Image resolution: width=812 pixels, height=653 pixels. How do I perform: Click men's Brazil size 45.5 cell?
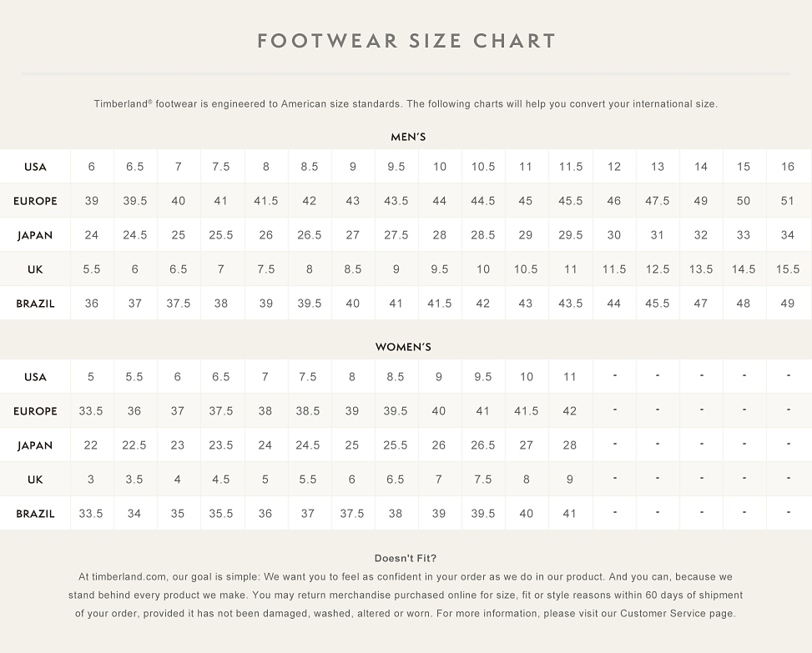coord(657,304)
